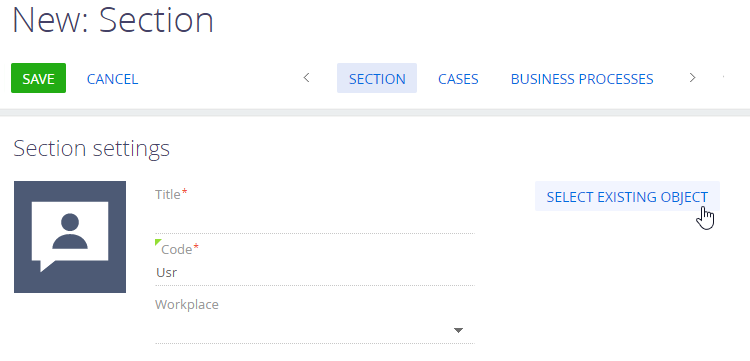The image size is (750, 361).
Task: Open the CASES tab
Action: tap(458, 79)
